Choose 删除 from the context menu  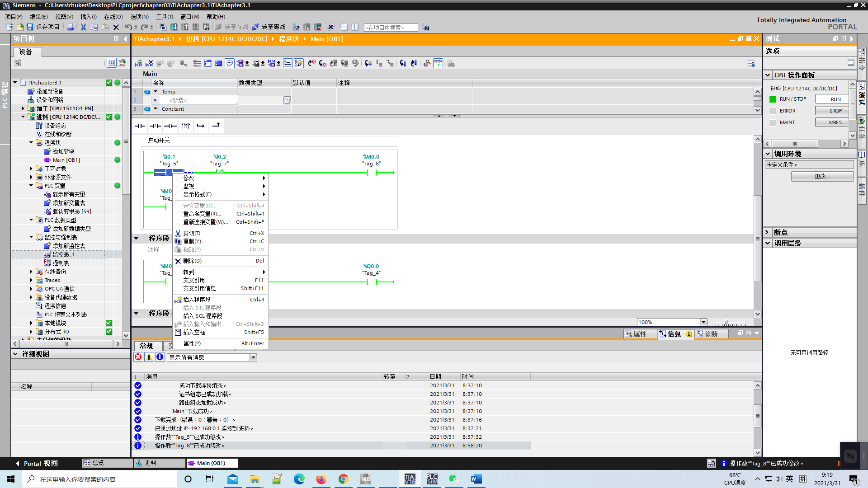[x=192, y=261]
